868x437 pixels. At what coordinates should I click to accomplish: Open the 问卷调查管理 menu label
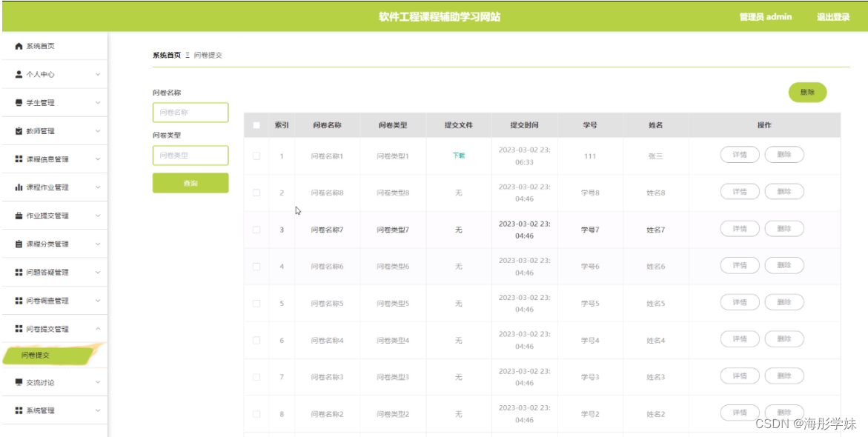[47, 301]
